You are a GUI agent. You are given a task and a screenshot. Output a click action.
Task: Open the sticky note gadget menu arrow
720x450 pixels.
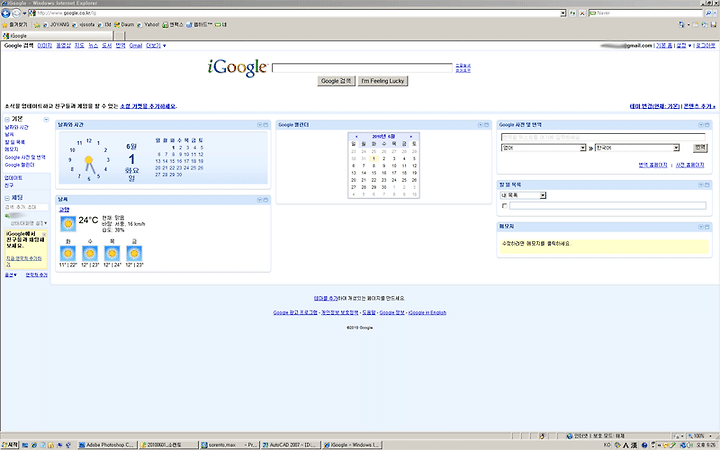pyautogui.click(x=701, y=226)
